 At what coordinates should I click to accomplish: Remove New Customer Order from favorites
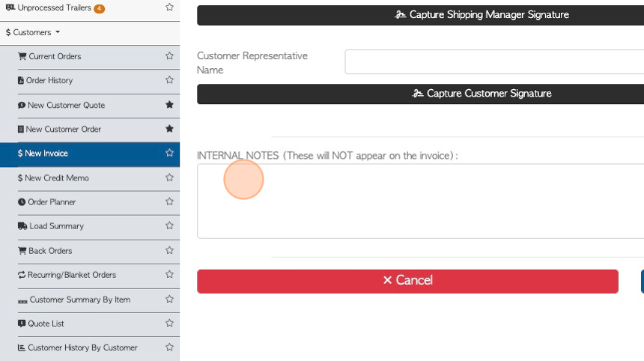pyautogui.click(x=169, y=129)
